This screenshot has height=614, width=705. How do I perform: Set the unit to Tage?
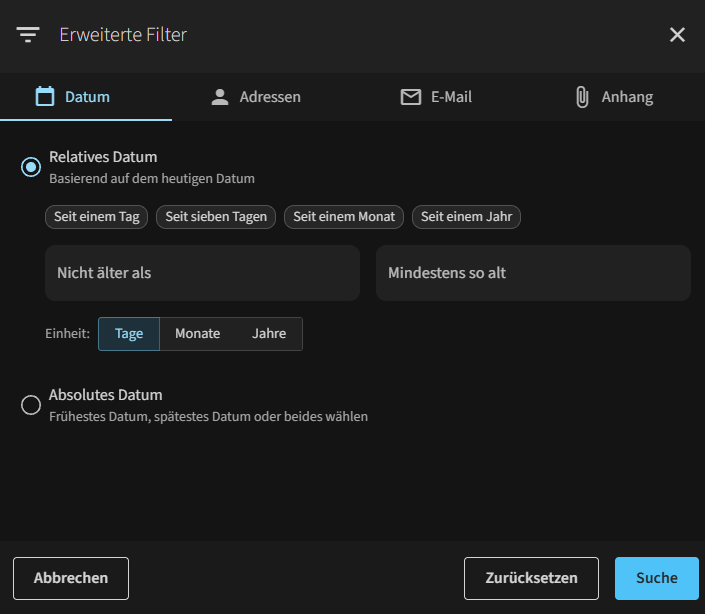[129, 334]
